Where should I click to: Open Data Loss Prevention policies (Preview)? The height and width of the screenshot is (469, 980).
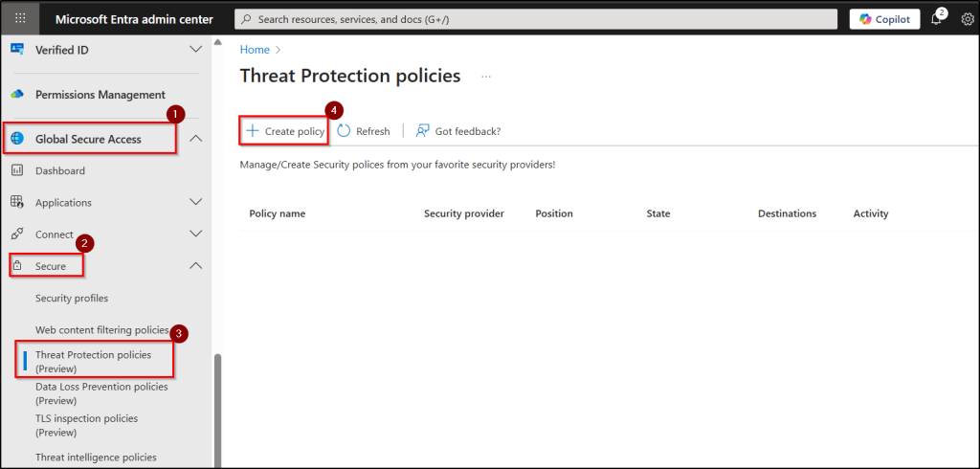[x=101, y=392]
